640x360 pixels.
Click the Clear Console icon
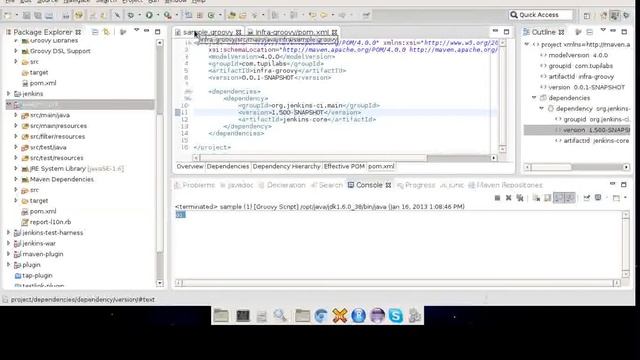click(536, 198)
